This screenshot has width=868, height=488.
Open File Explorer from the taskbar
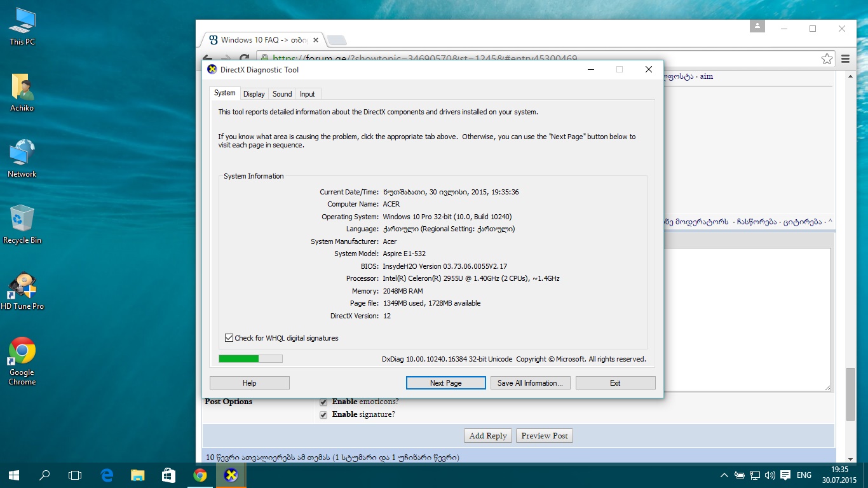(137, 475)
